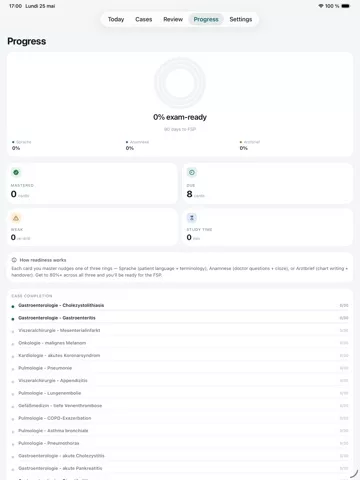Tap the Wi-Fi status icon

tap(321, 6)
